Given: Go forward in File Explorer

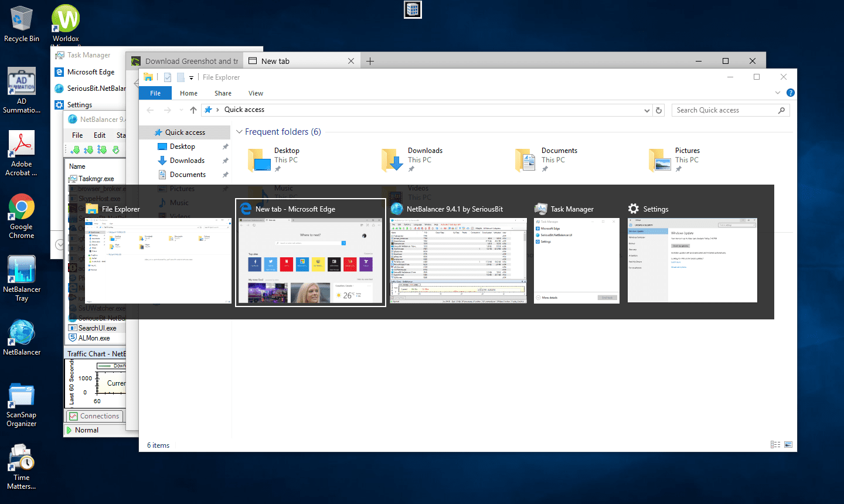Looking at the screenshot, I should tap(168, 110).
